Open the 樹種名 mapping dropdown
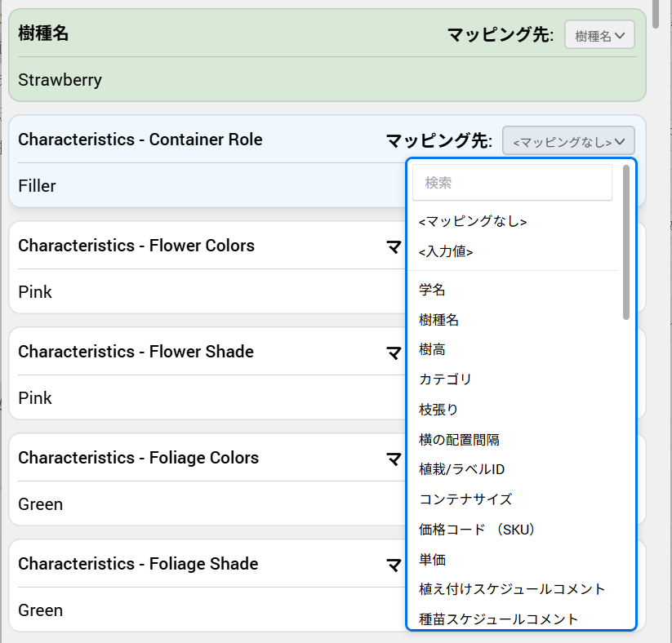Image resolution: width=672 pixels, height=643 pixels. click(x=599, y=35)
